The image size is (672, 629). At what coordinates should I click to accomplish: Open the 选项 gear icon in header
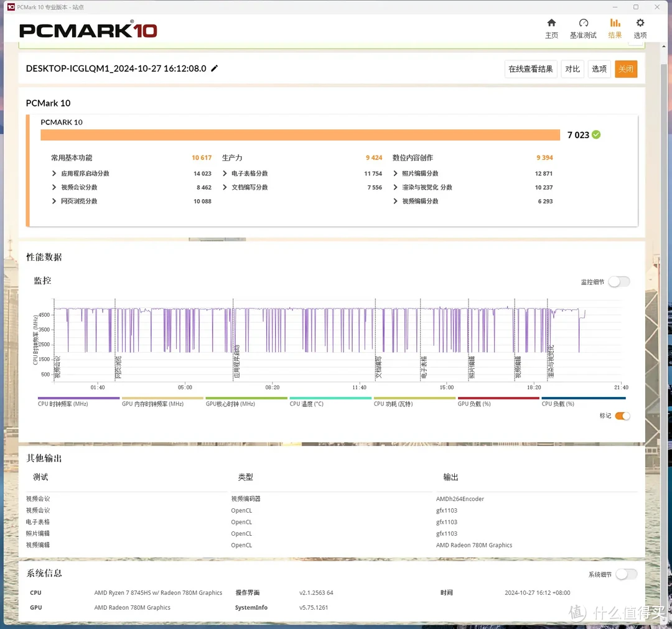(x=640, y=23)
